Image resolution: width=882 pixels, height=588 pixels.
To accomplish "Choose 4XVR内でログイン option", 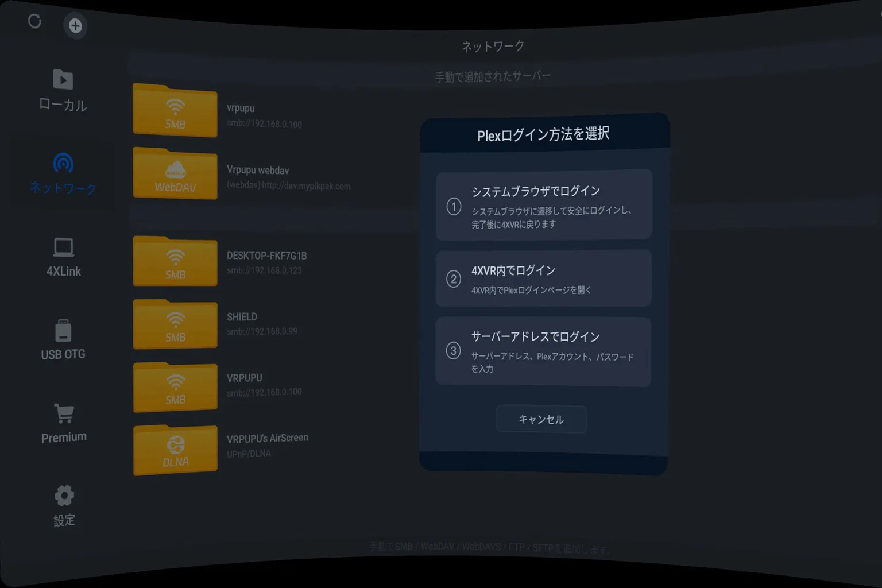I will pos(543,278).
